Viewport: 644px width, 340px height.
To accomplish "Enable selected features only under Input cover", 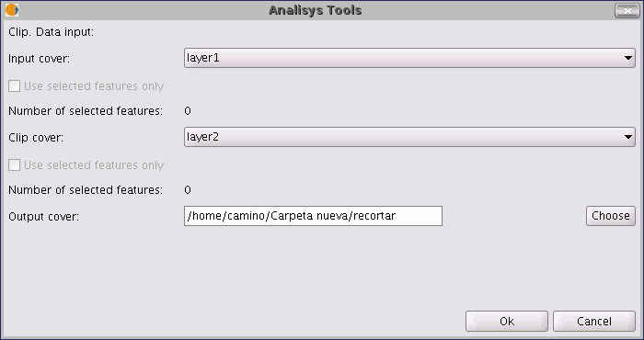I will pos(15,85).
